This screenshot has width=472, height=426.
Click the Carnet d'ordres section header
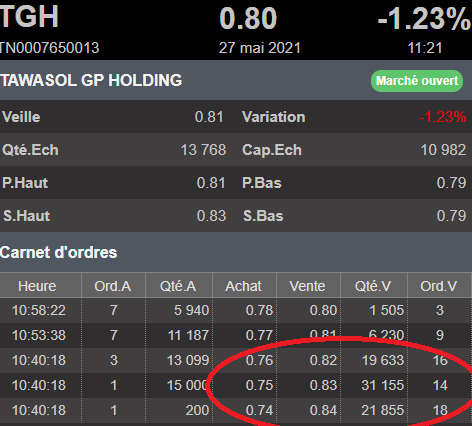click(x=59, y=252)
